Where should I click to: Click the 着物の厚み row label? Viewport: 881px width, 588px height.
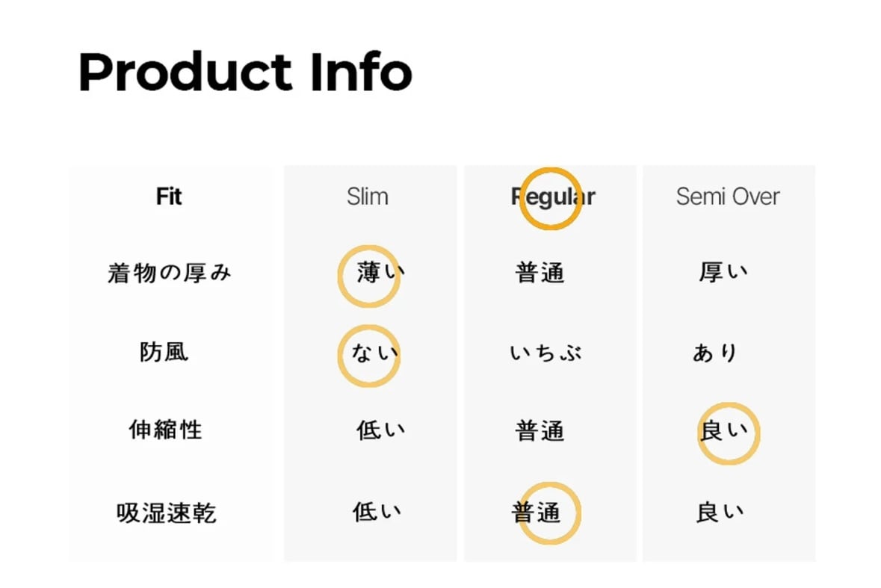(170, 273)
